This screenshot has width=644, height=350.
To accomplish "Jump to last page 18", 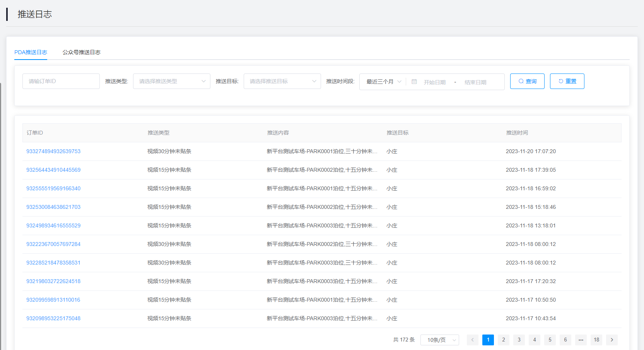I will coord(596,340).
